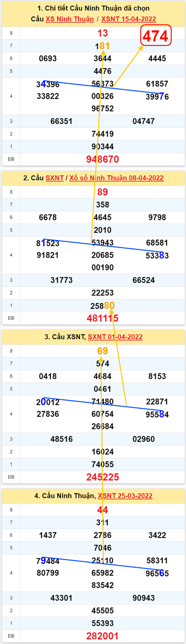The width and height of the screenshot is (186, 644).
Task: Click the number 02960
Action: (x=144, y=439)
